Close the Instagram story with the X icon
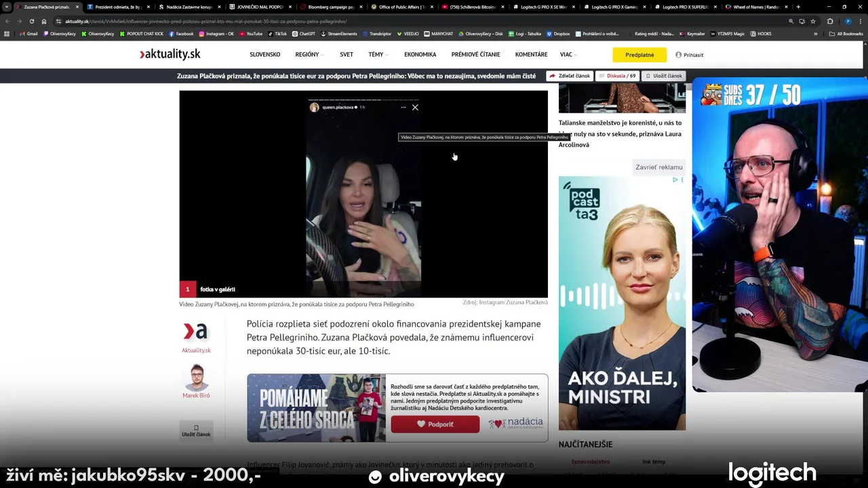The width and height of the screenshot is (868, 488). 415,107
